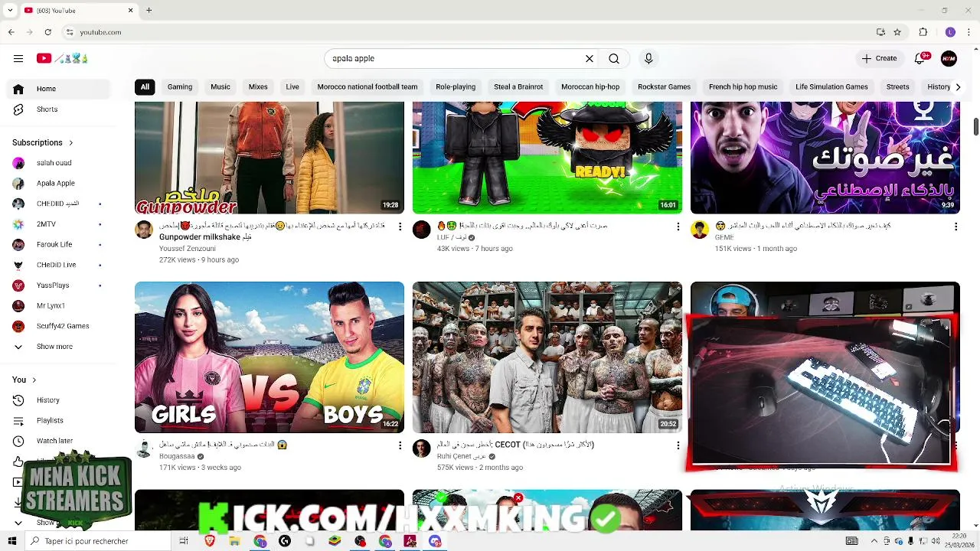Open Ruhi Çenet channel avatar
The image size is (980, 551).
click(x=422, y=448)
